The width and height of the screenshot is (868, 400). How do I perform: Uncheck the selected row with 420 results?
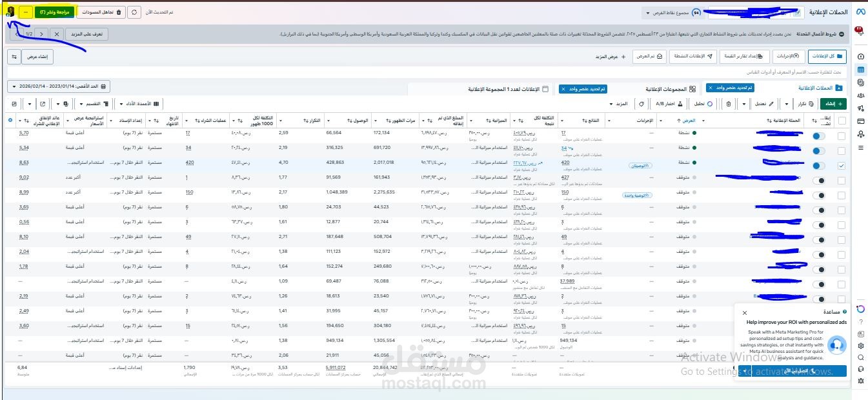click(x=841, y=165)
